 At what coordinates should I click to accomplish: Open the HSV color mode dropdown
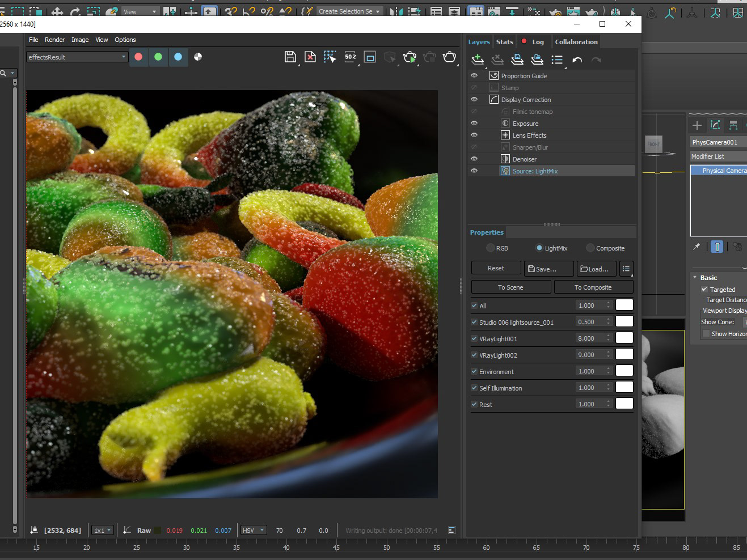(254, 531)
